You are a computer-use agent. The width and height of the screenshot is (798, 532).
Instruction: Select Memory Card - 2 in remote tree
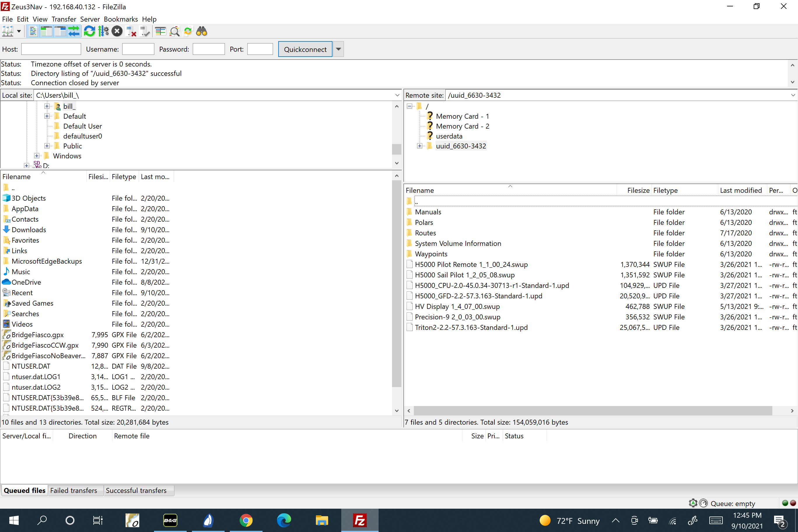[x=463, y=126]
